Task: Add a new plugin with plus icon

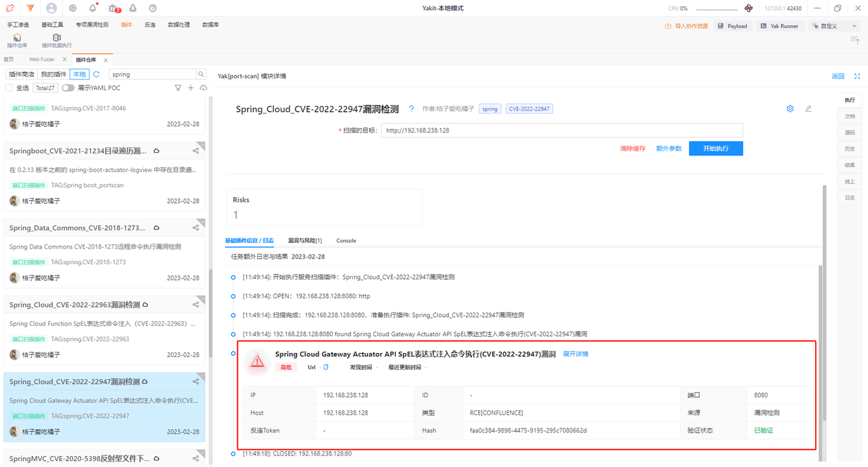Action: (x=191, y=88)
